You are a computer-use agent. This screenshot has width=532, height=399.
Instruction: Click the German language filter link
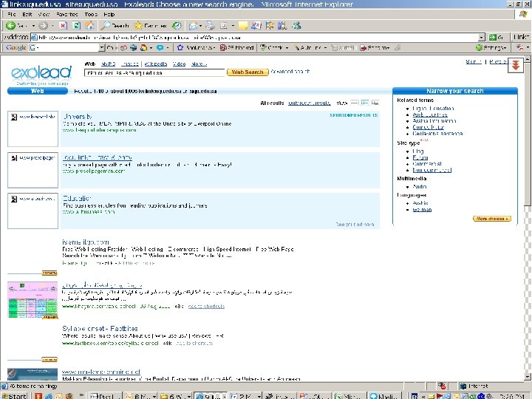pyautogui.click(x=422, y=210)
